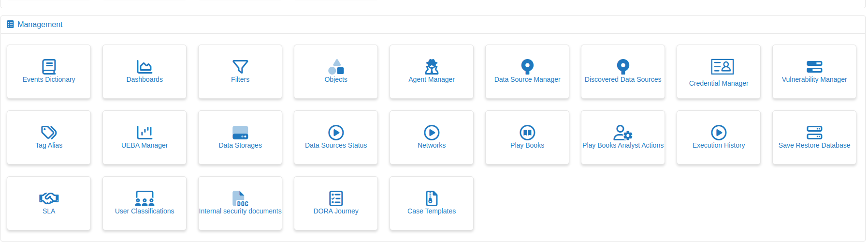Open Play Books Analyst Actions
The height and width of the screenshot is (242, 868).
pos(622,138)
